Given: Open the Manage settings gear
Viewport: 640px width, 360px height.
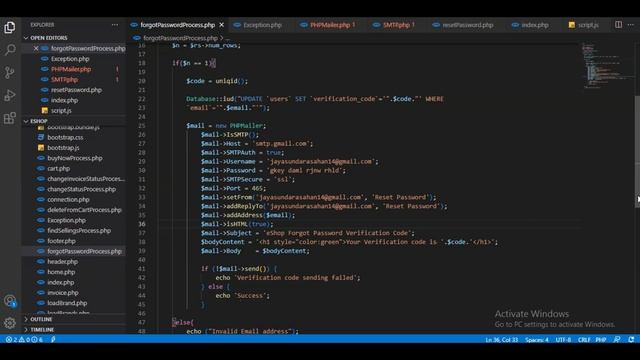Looking at the screenshot, I should (x=10, y=323).
